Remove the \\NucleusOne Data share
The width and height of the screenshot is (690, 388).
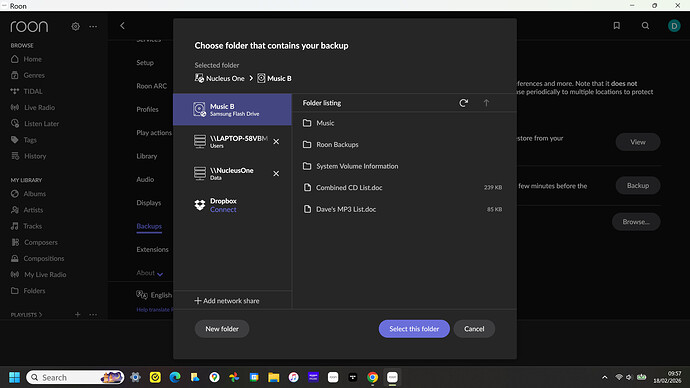tap(276, 174)
